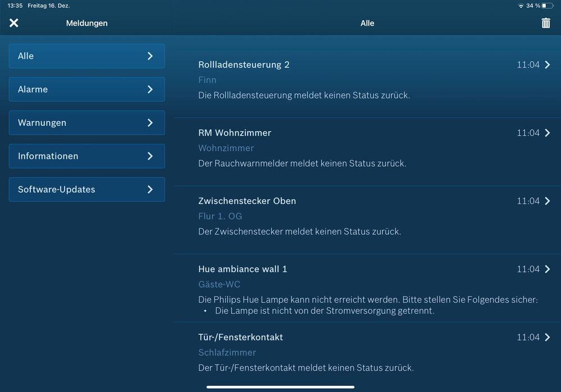Expand Zwischenstecker Oben message chevron

point(548,201)
